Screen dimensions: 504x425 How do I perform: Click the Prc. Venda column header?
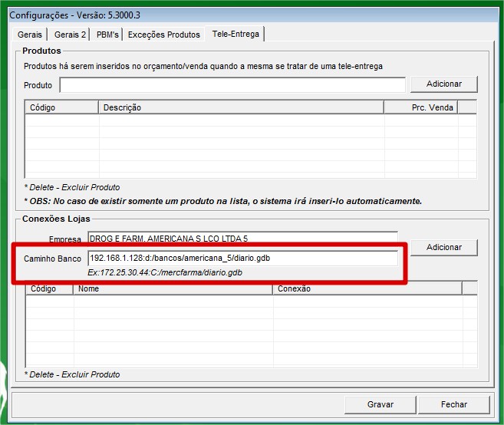coord(430,108)
